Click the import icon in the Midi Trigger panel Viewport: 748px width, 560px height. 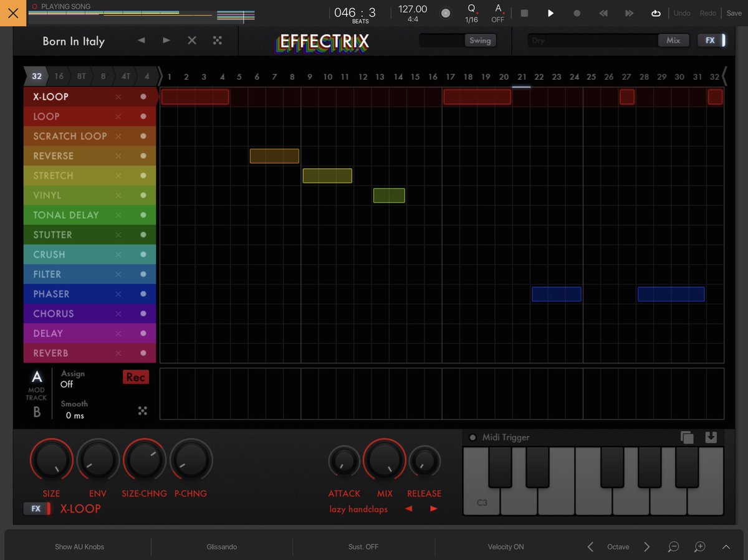pos(711,437)
